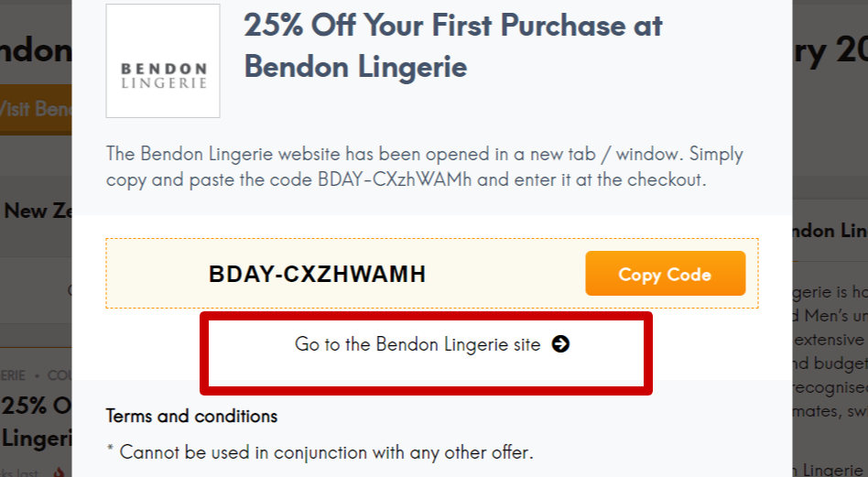Screen dimensions: 868x477
Task: Open the Go to Bendon Lingerie site link
Action: click(x=418, y=344)
